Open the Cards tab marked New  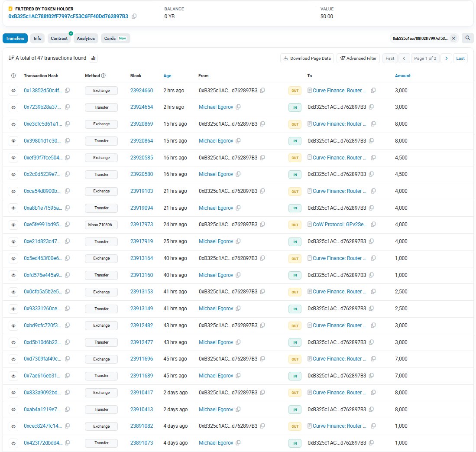(x=115, y=38)
